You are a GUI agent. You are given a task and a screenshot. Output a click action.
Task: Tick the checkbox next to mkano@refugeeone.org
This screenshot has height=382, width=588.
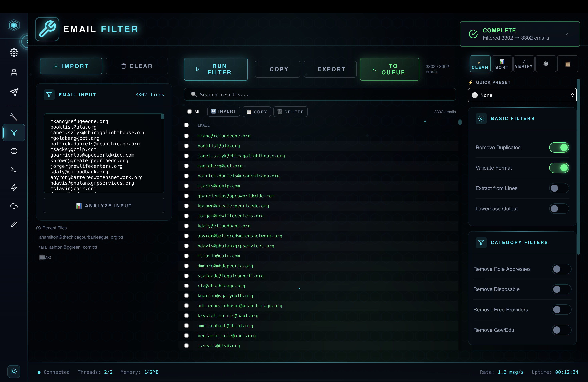[187, 136]
